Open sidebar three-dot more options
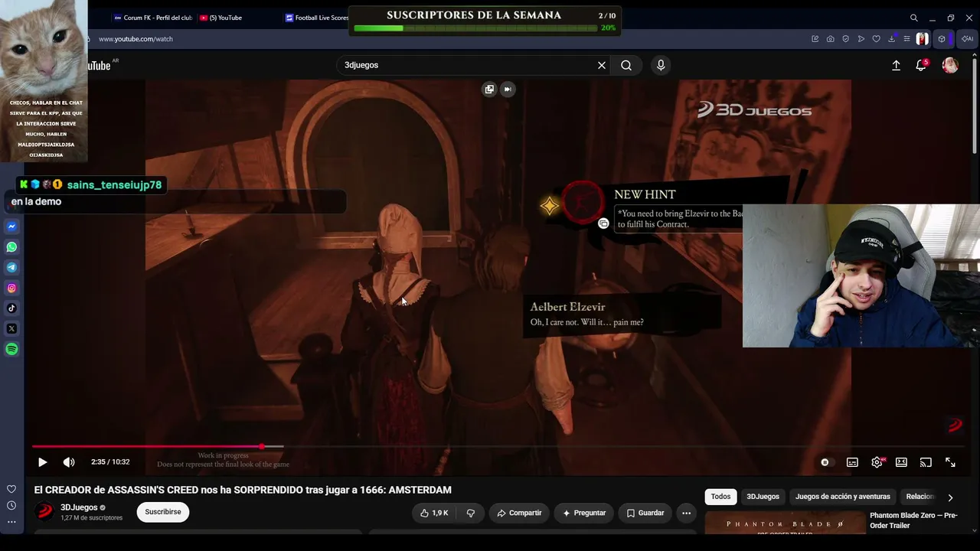Image resolution: width=980 pixels, height=551 pixels. (11, 522)
